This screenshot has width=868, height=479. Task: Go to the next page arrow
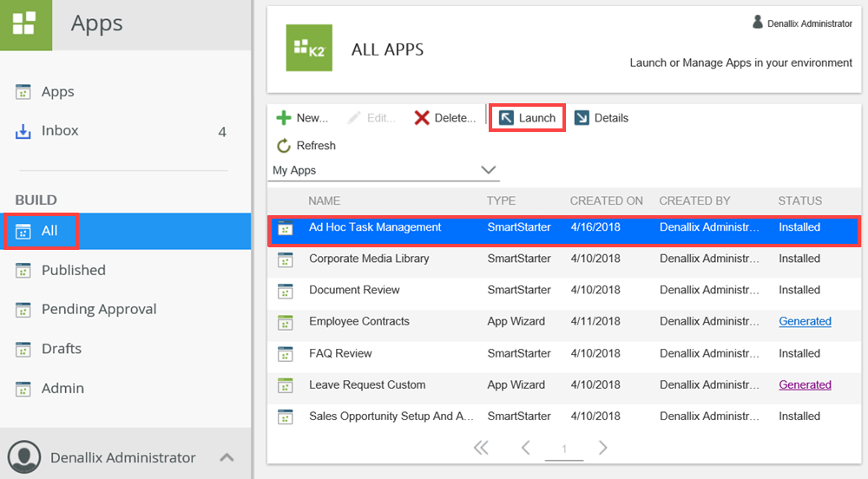(x=602, y=448)
